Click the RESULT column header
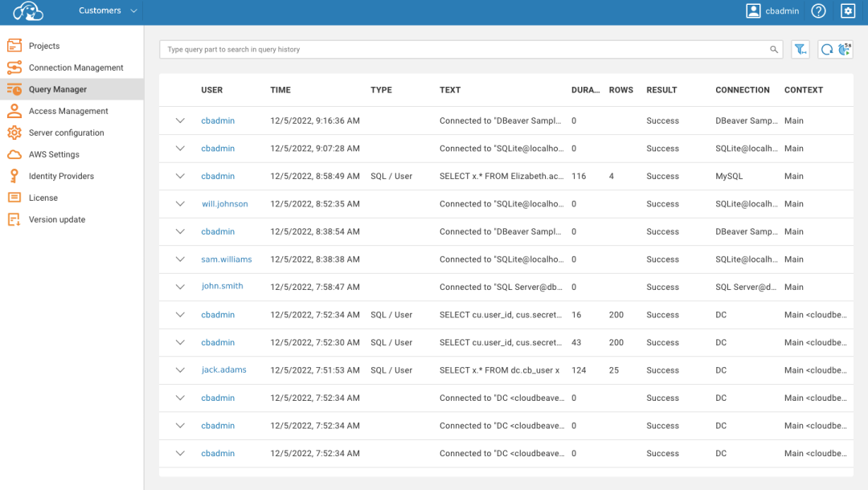Viewport: 868px width, 490px height. click(661, 90)
